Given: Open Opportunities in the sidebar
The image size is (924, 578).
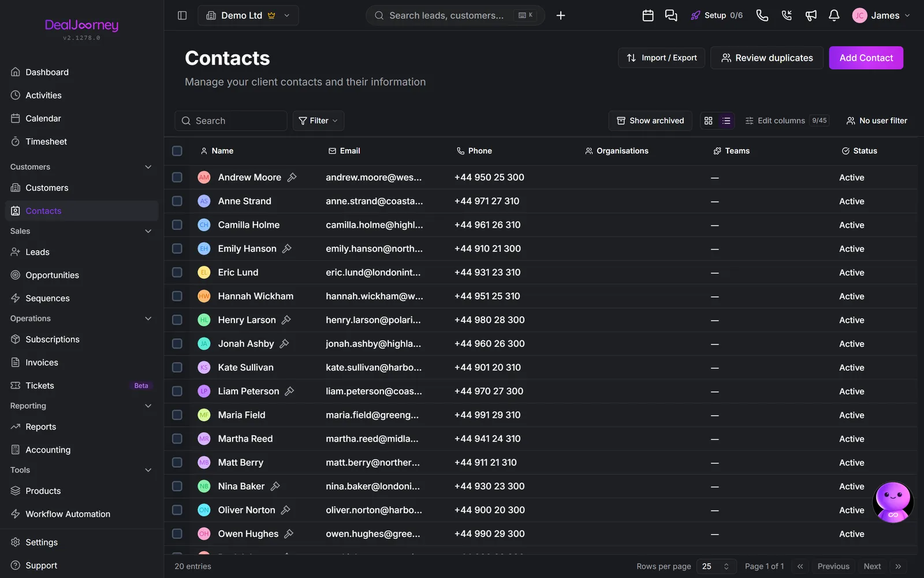Looking at the screenshot, I should pos(52,275).
